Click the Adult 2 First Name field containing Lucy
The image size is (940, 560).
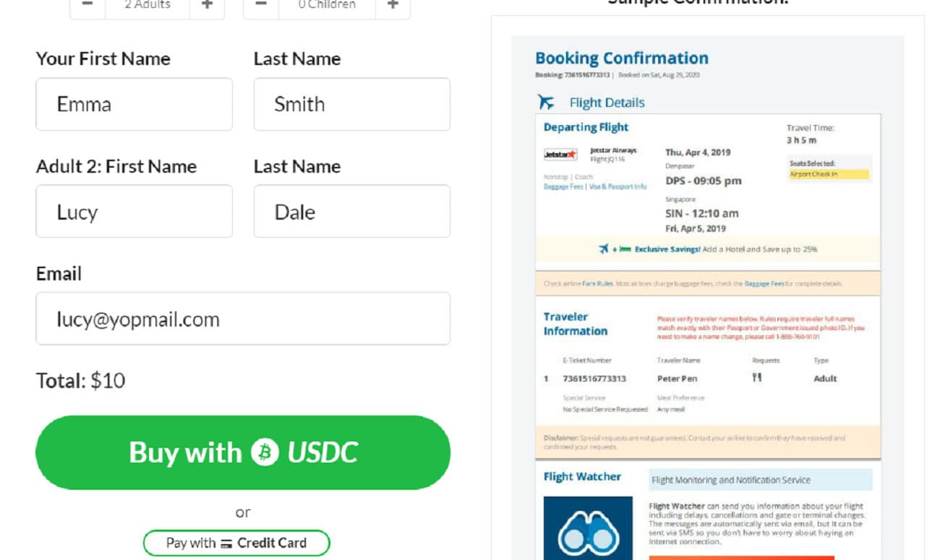coord(134,211)
